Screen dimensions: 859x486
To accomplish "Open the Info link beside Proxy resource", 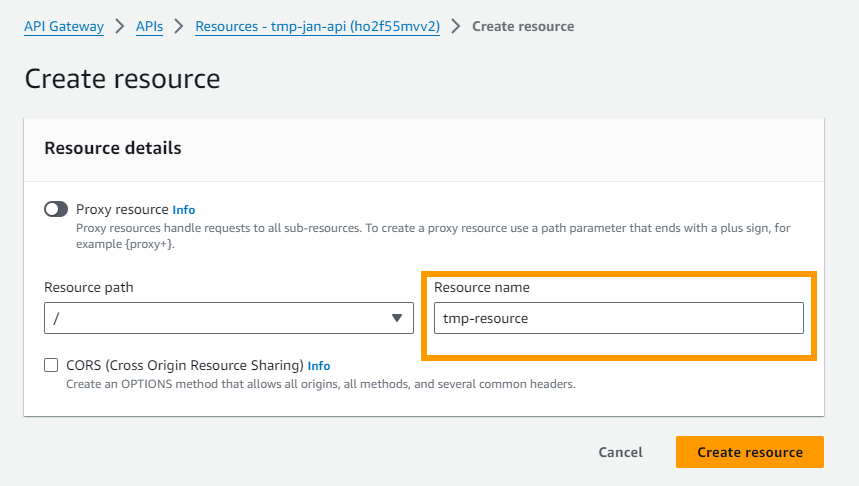I will coord(184,210).
